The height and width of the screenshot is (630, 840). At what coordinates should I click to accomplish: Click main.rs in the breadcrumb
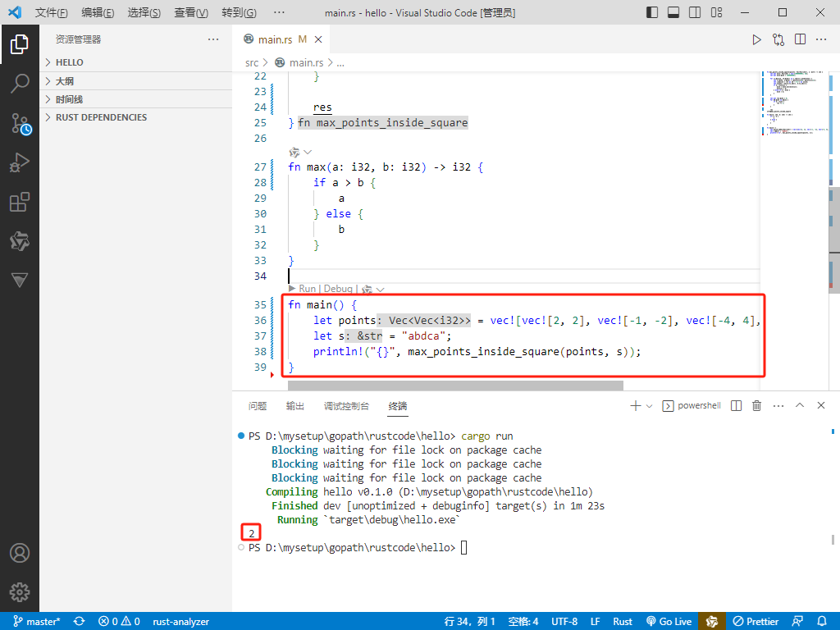pos(307,62)
